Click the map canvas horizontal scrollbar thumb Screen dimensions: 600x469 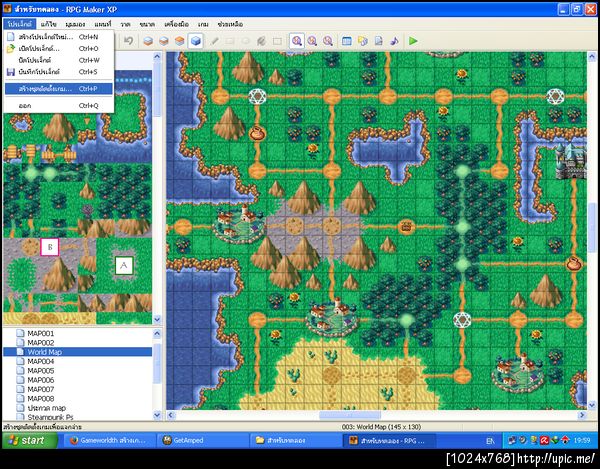(350, 415)
